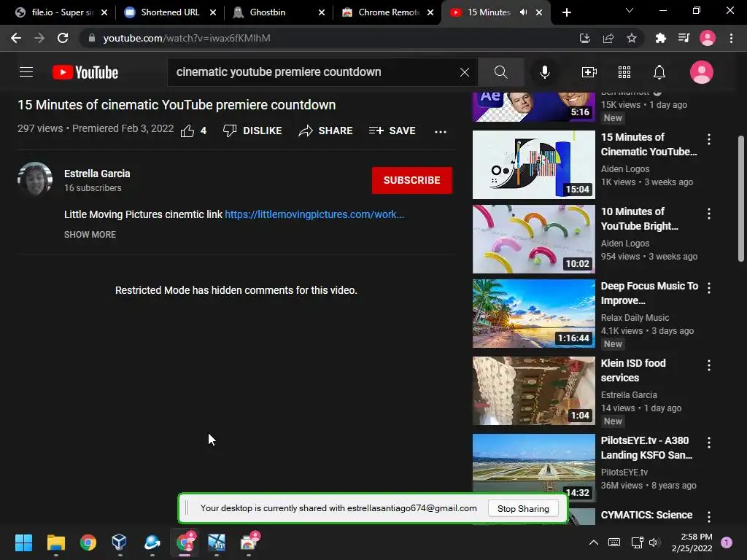Open Chrome from taskbar
This screenshot has width=747, height=560.
[x=88, y=542]
